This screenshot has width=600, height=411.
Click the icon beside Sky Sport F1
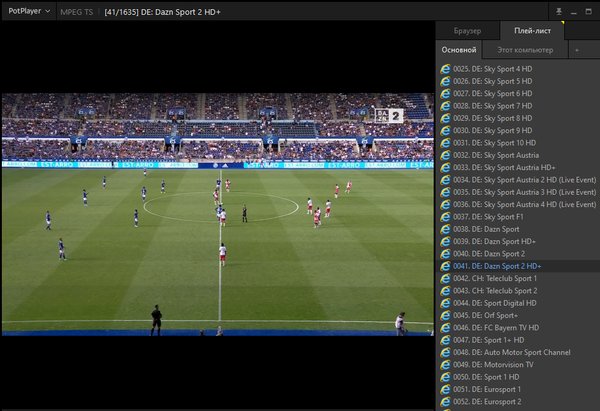(445, 216)
